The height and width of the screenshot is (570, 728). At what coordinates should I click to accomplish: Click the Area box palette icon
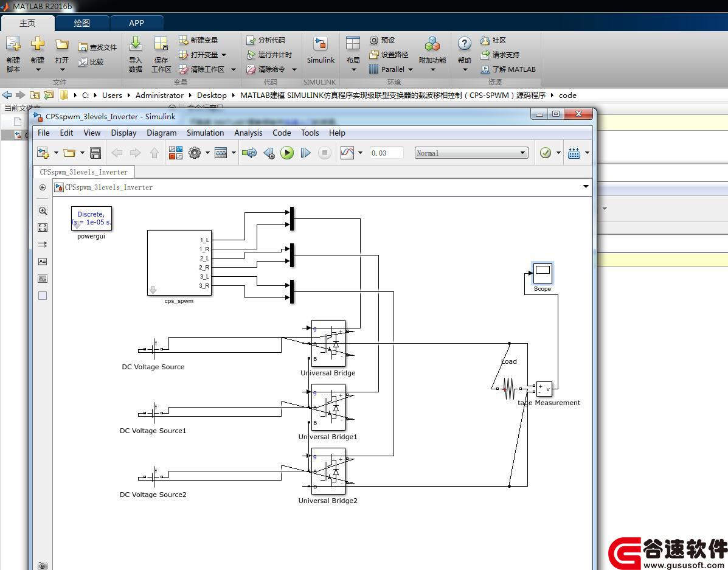coord(42,296)
